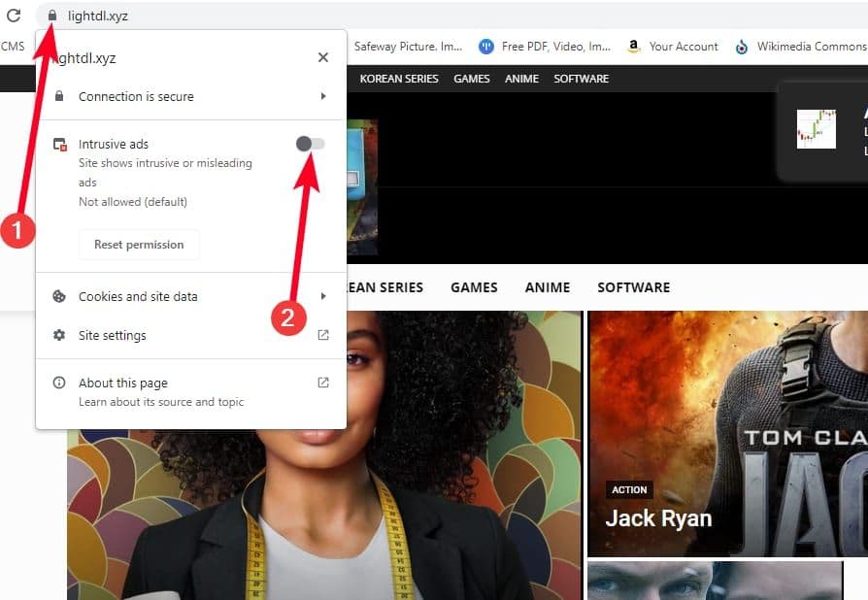Toggle the Intrusive ads switch
Image resolution: width=868 pixels, height=600 pixels.
point(311,144)
